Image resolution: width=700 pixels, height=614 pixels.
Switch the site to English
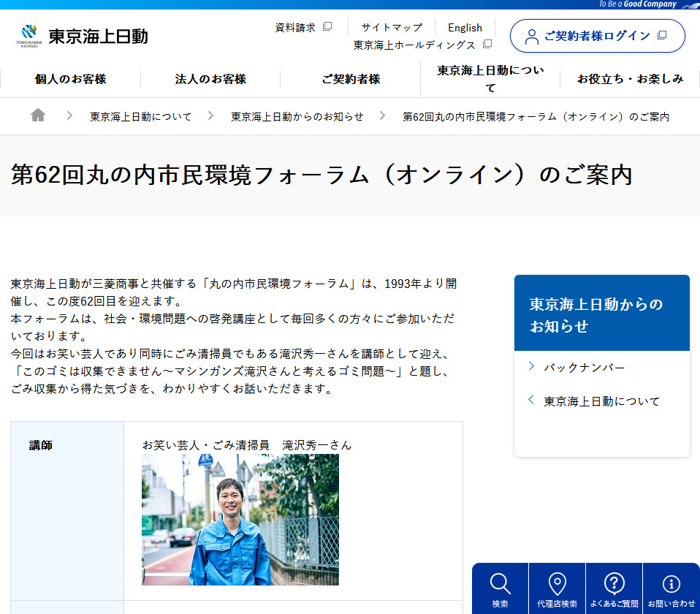pyautogui.click(x=465, y=27)
